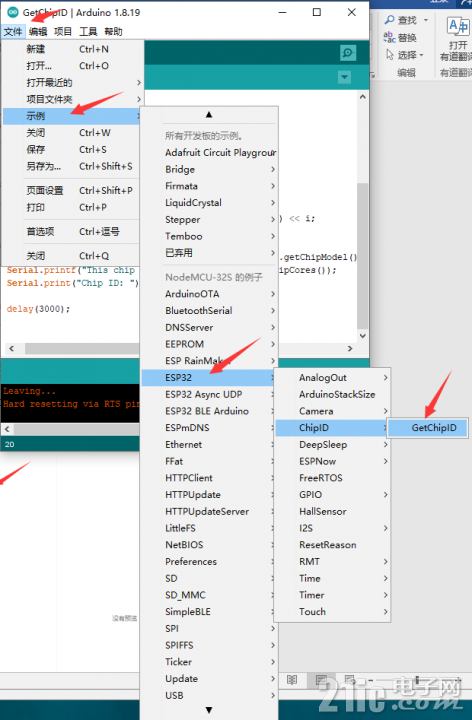The width and height of the screenshot is (472, 720).
Task: Open ESPmDNS examples
Action: pyautogui.click(x=208, y=428)
